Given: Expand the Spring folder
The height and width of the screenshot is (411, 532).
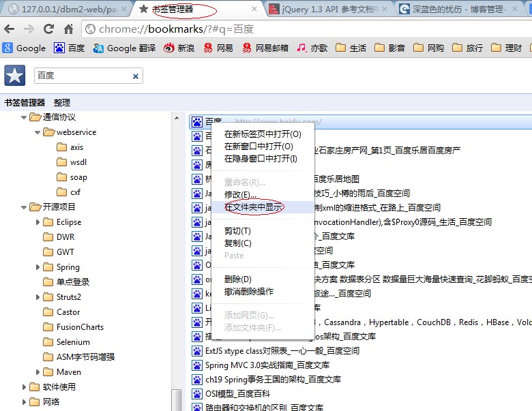Looking at the screenshot, I should tap(38, 267).
